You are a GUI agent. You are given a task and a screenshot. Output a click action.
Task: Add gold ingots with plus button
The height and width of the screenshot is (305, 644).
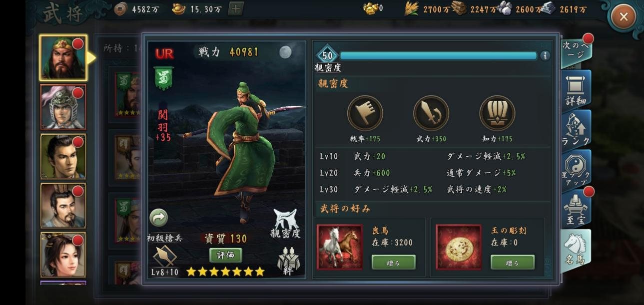[x=236, y=8]
